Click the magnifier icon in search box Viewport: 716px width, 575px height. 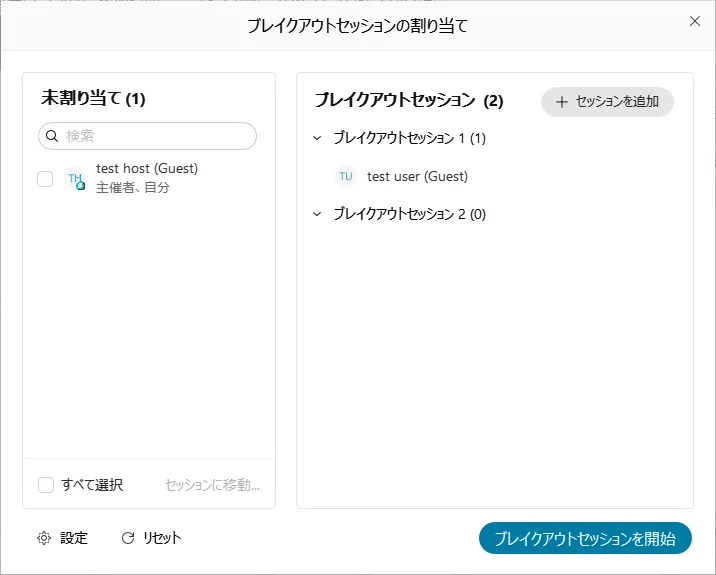(53, 136)
